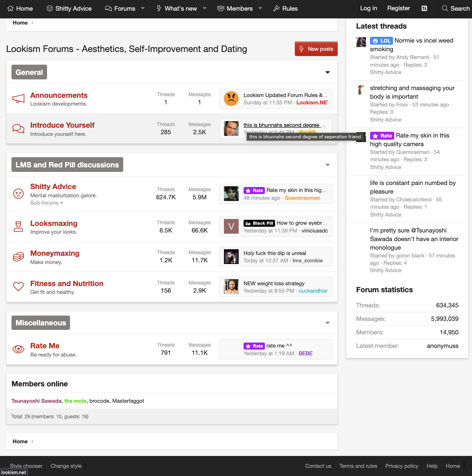Viewport: 472px width, 476px height.
Task: Click the Members people icon in navbar
Action: (x=221, y=9)
